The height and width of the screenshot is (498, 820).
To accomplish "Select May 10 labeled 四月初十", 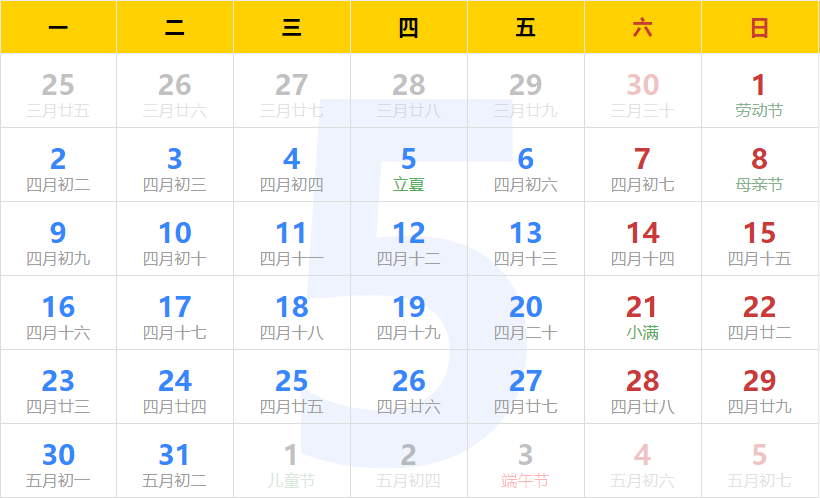I will point(175,239).
